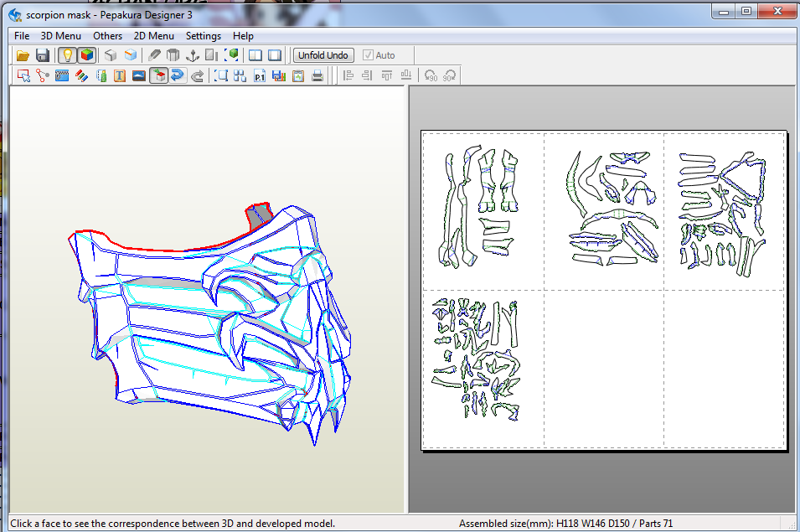Click the Save floppy disk icon
The image size is (800, 532).
coord(43,55)
